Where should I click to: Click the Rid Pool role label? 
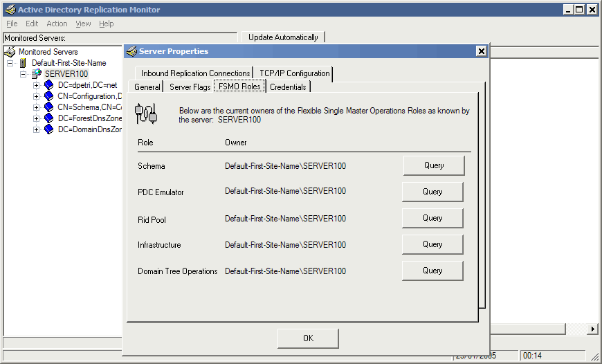[x=152, y=220]
